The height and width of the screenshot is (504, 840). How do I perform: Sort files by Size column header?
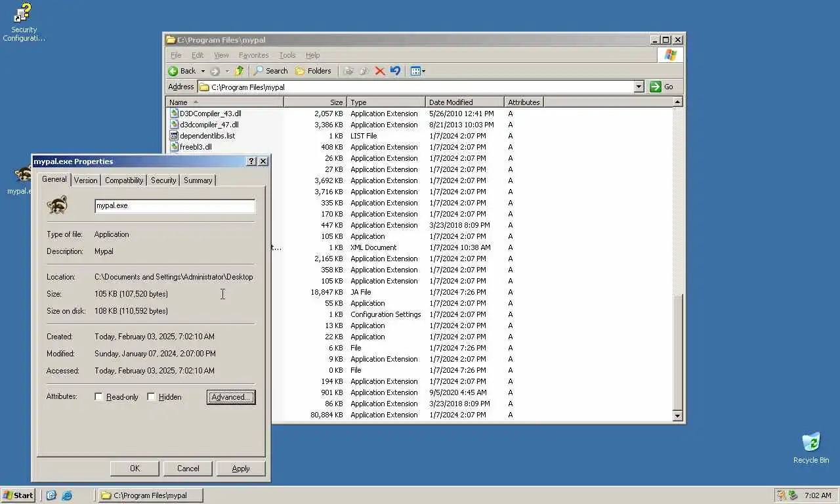coord(315,102)
